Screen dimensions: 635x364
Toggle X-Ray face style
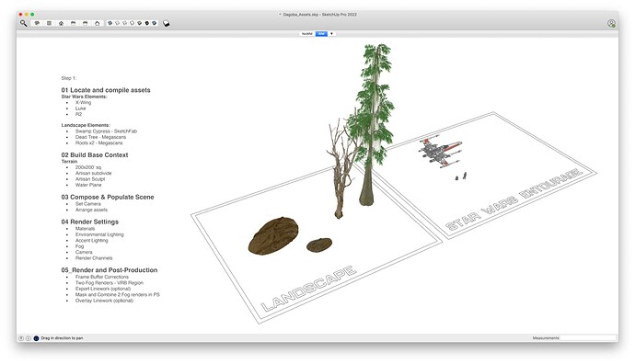(110, 24)
